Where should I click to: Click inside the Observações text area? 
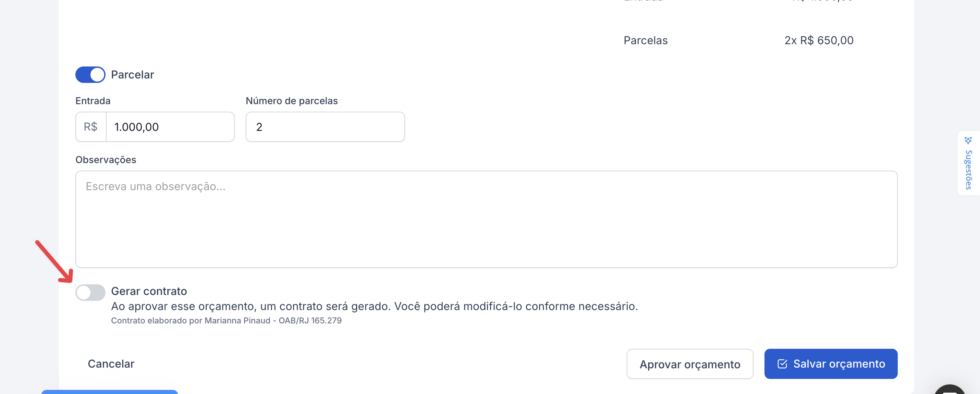click(486, 219)
